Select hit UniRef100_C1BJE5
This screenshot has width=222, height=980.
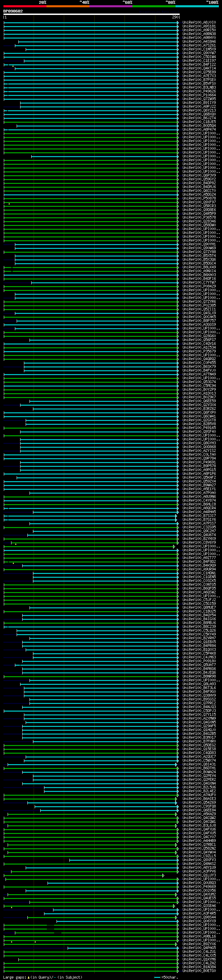point(199,122)
